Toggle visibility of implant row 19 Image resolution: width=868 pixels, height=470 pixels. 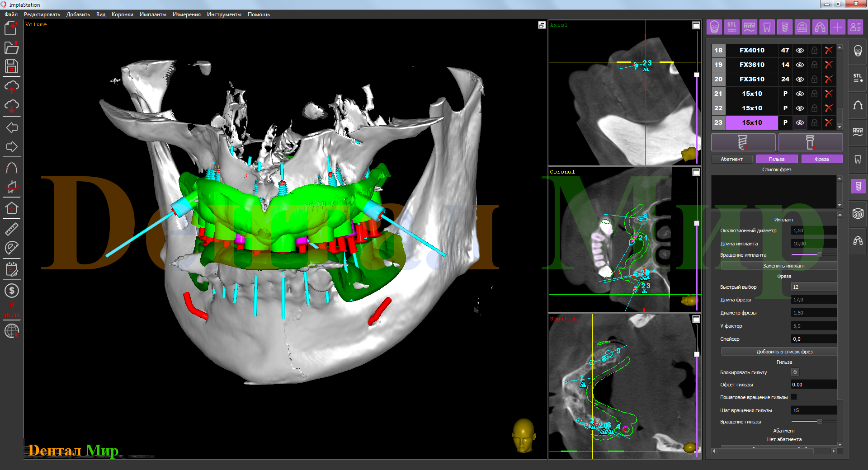tap(800, 65)
